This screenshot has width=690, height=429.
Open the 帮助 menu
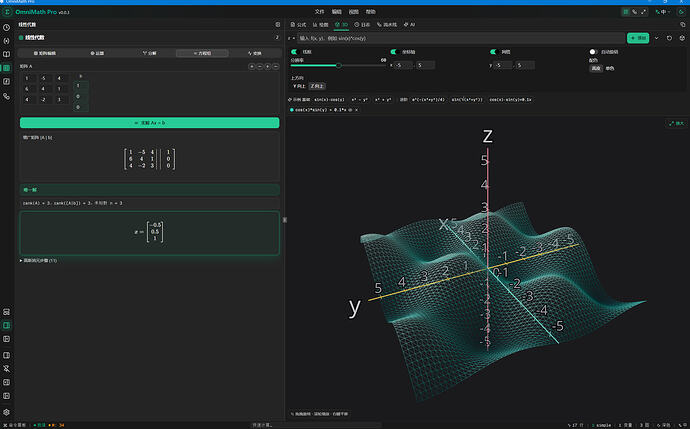click(371, 12)
